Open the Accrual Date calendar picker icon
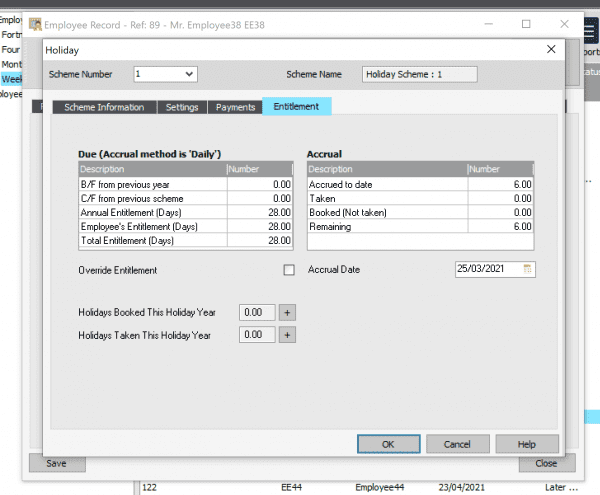Viewport: 600px width, 495px height. pyautogui.click(x=527, y=269)
